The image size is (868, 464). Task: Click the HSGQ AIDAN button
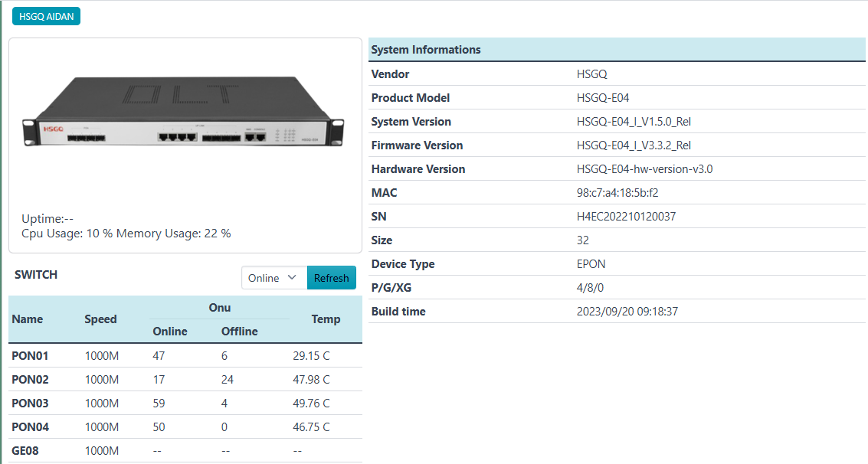point(46,17)
